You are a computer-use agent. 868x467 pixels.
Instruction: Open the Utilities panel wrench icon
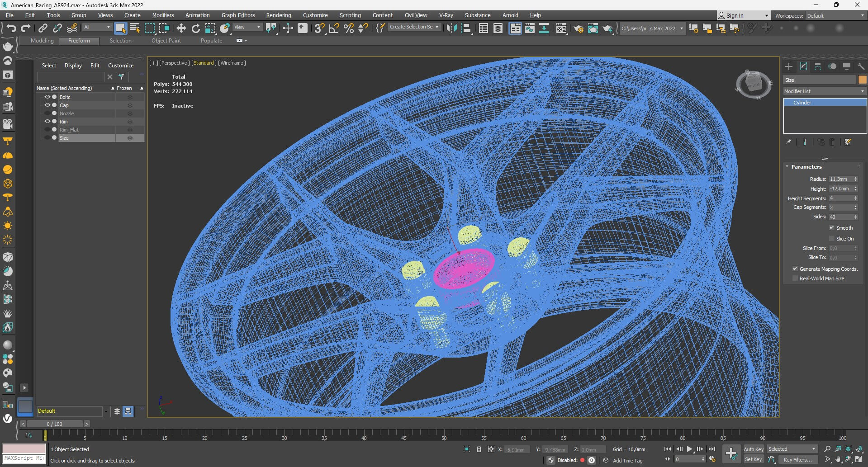[x=861, y=66]
